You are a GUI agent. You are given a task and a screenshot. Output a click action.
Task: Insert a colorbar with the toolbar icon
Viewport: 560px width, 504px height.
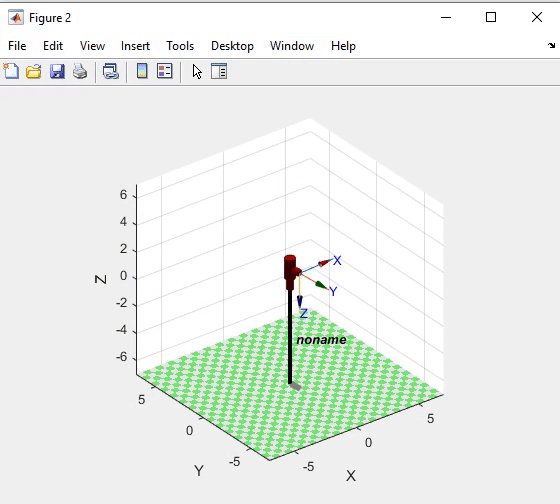click(x=142, y=71)
